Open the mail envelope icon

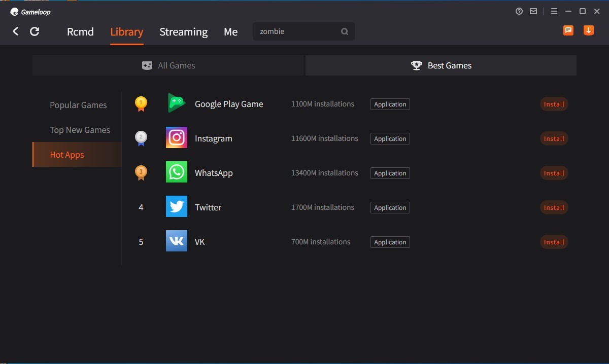[533, 11]
